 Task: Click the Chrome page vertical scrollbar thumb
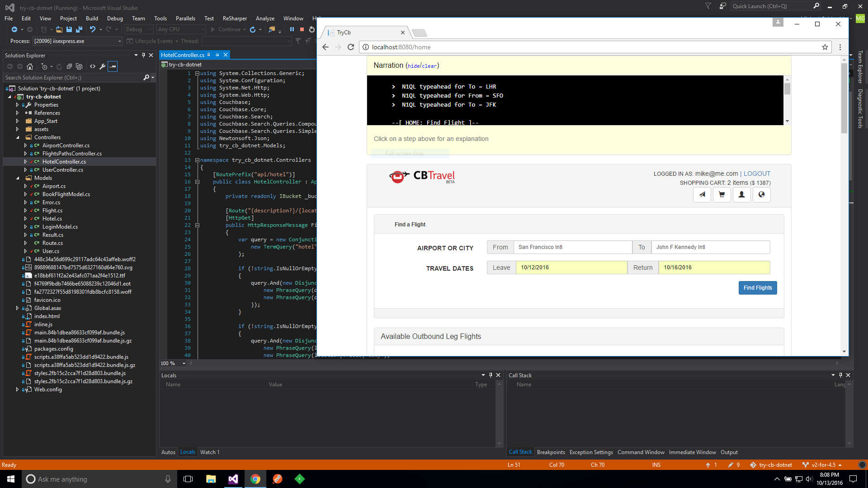point(844,98)
